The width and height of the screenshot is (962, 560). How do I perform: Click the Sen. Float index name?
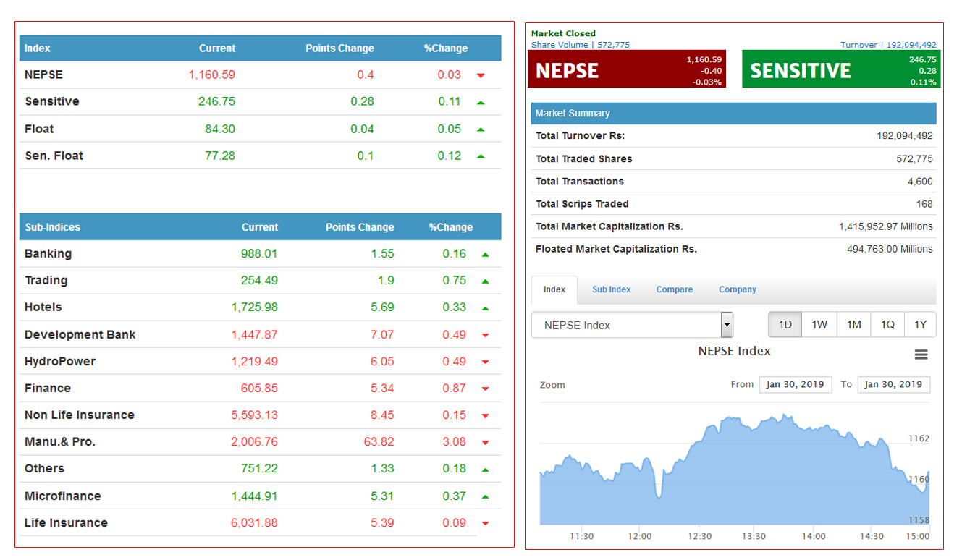(54, 156)
